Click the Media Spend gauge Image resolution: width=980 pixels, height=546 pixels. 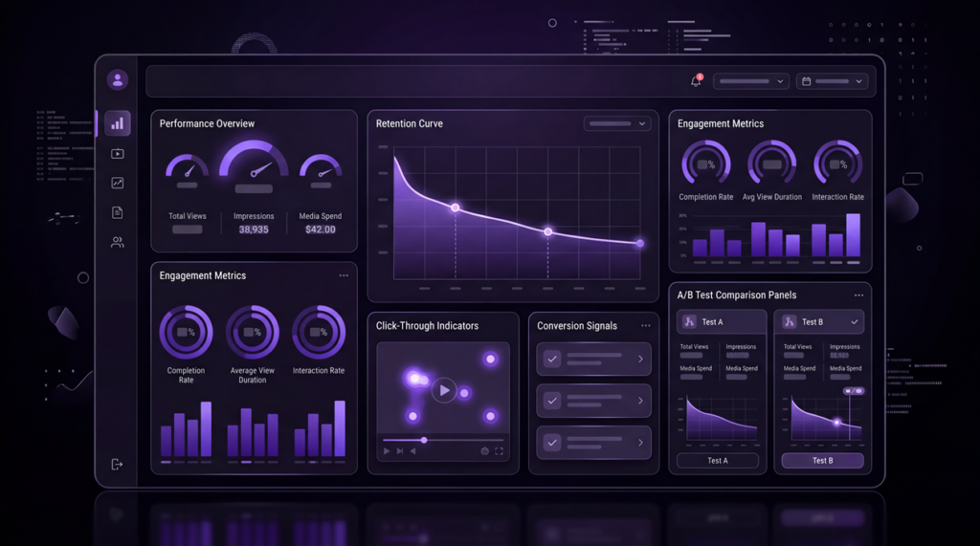[x=321, y=166]
